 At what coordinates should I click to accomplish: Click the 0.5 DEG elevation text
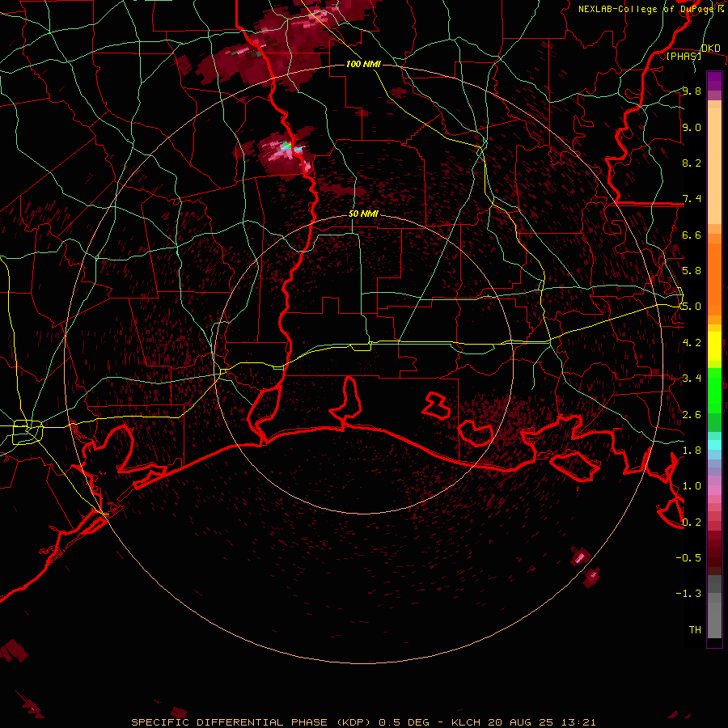pyautogui.click(x=404, y=722)
